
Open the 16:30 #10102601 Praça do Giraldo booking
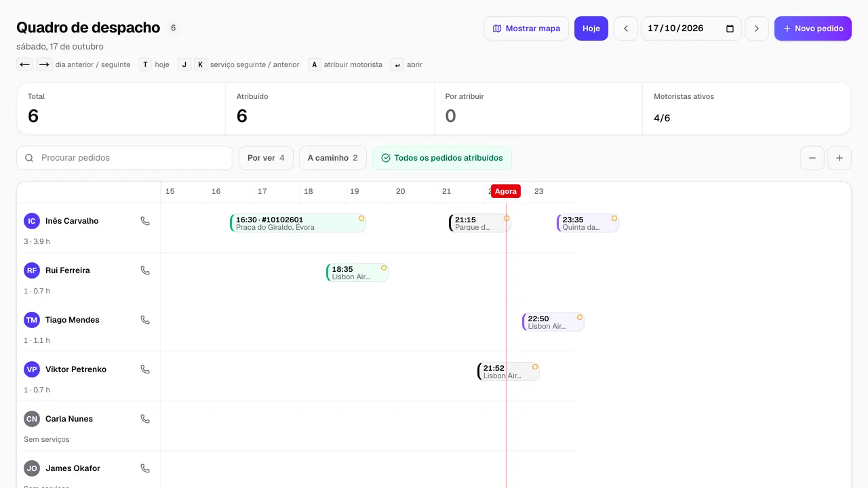click(x=298, y=223)
